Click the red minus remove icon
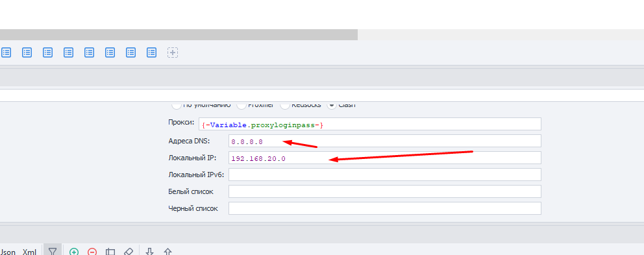 tap(92, 251)
